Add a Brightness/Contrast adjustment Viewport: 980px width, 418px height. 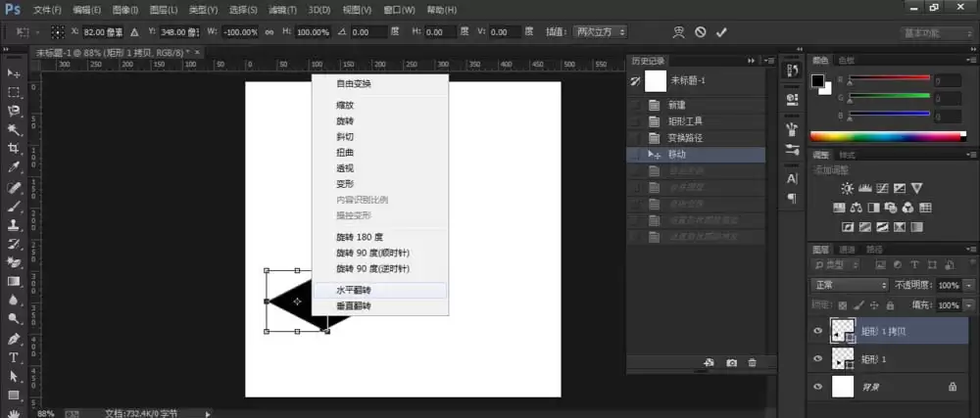847,188
